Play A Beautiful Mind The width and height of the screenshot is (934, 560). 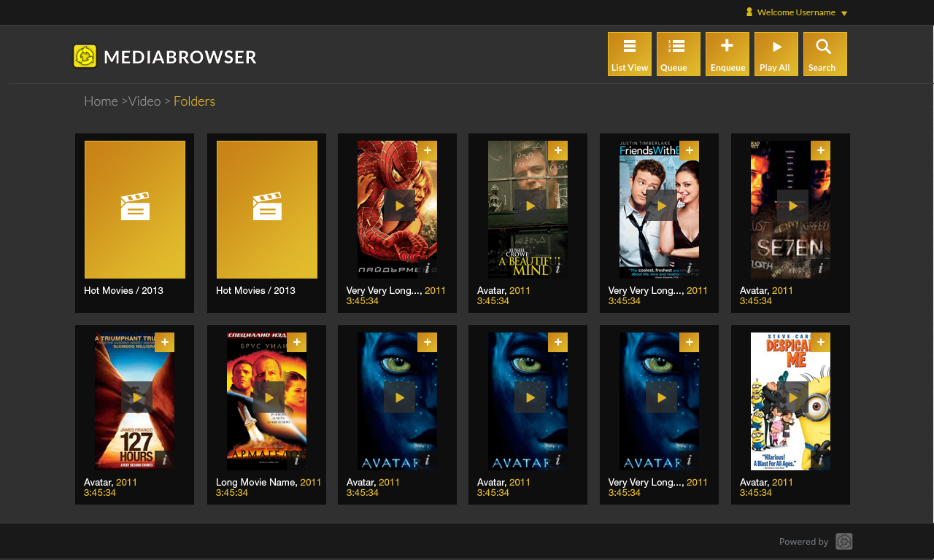(x=530, y=206)
